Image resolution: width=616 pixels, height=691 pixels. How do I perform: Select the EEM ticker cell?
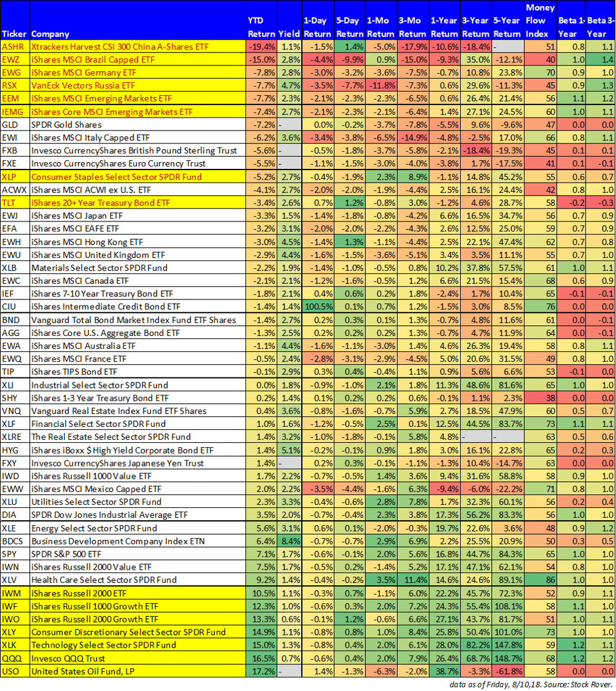(15, 99)
